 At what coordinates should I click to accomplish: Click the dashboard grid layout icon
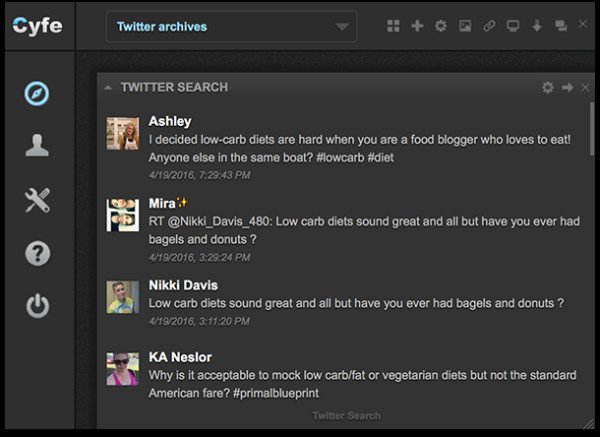393,26
